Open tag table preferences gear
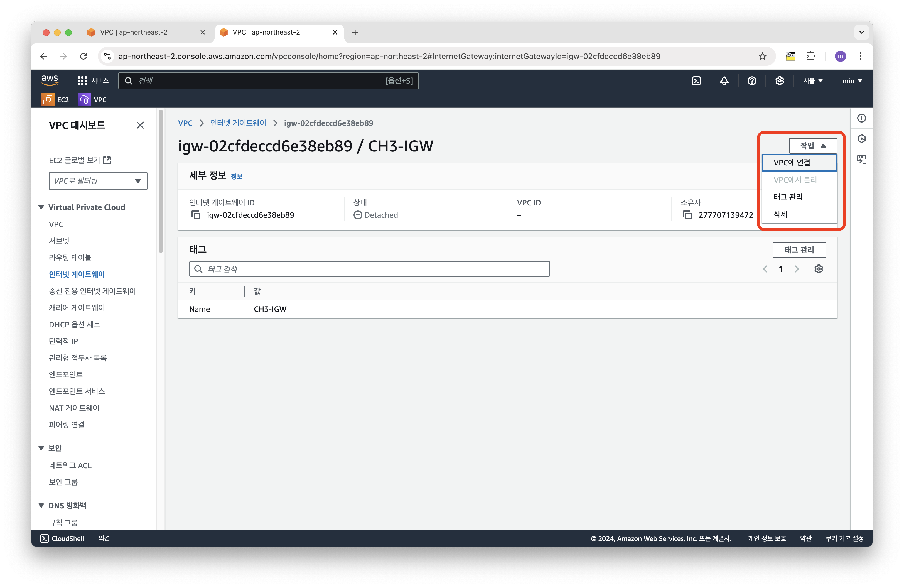Screen dimensions: 904x588 [x=819, y=269]
